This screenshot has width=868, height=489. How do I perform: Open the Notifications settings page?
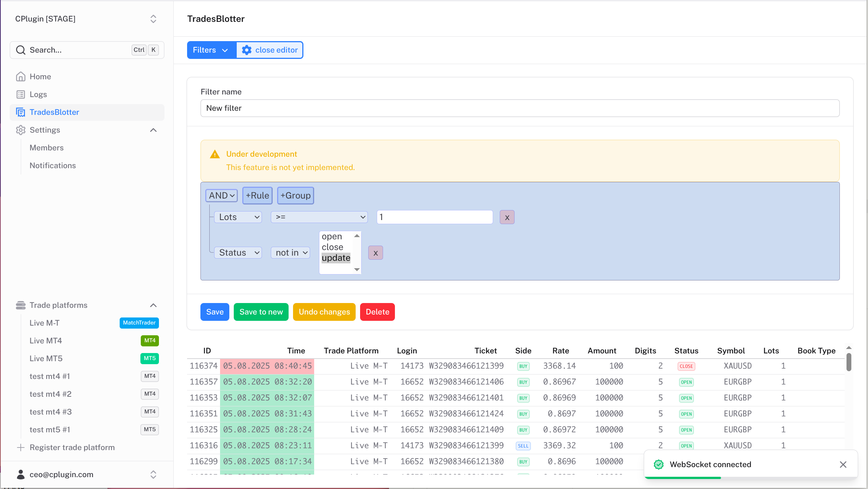(x=53, y=166)
